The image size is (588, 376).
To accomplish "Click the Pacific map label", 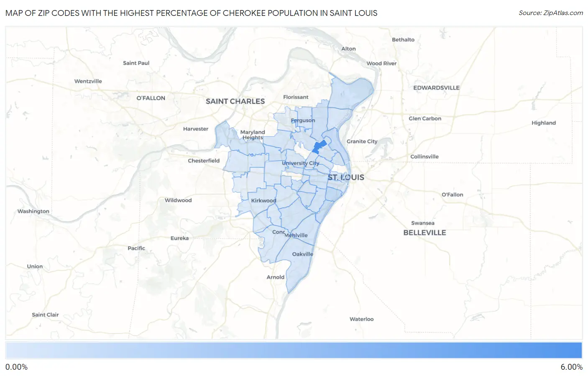I will pos(136,248).
